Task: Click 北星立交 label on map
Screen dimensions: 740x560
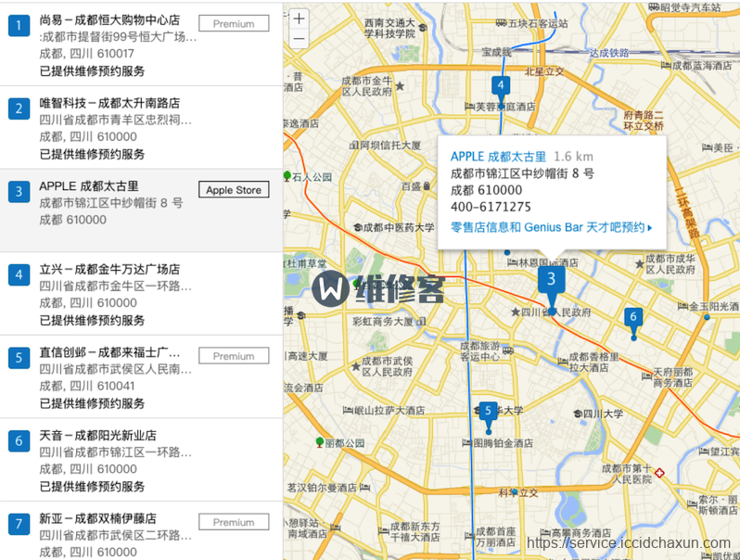Action: 544,71
